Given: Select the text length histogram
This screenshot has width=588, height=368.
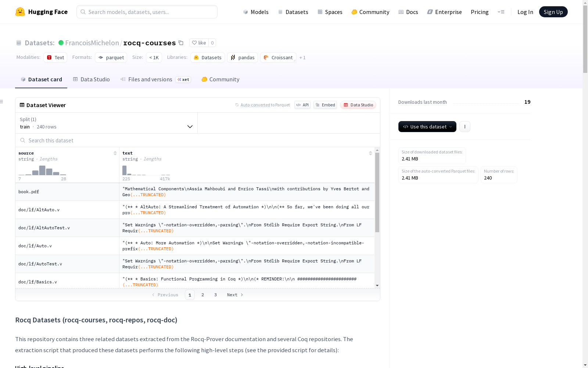Looking at the screenshot, I should pyautogui.click(x=146, y=170).
